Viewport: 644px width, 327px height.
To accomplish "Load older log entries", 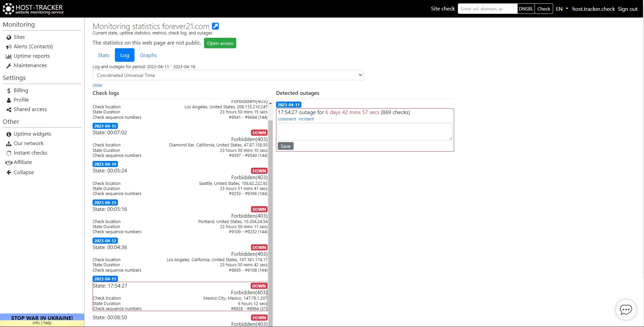I will [x=97, y=85].
